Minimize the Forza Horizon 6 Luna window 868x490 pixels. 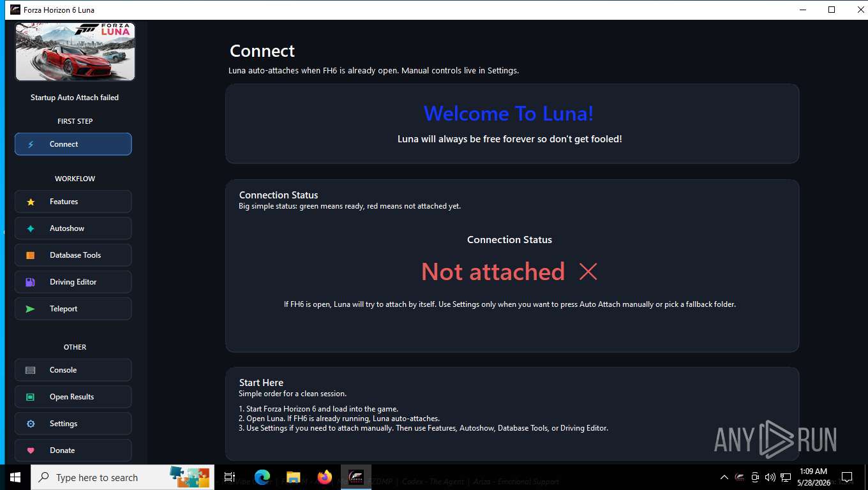[802, 10]
